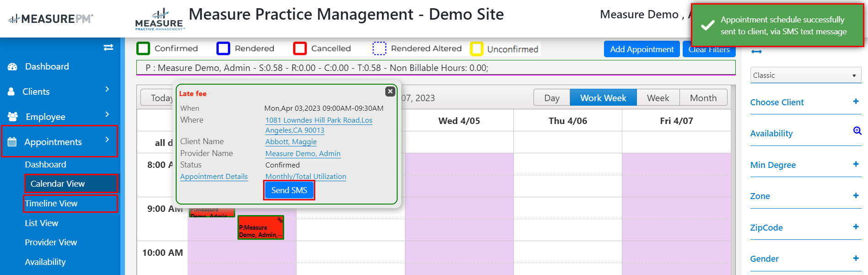The image size is (868, 275).
Task: Click the Availability magnifier search icon
Action: tap(857, 131)
